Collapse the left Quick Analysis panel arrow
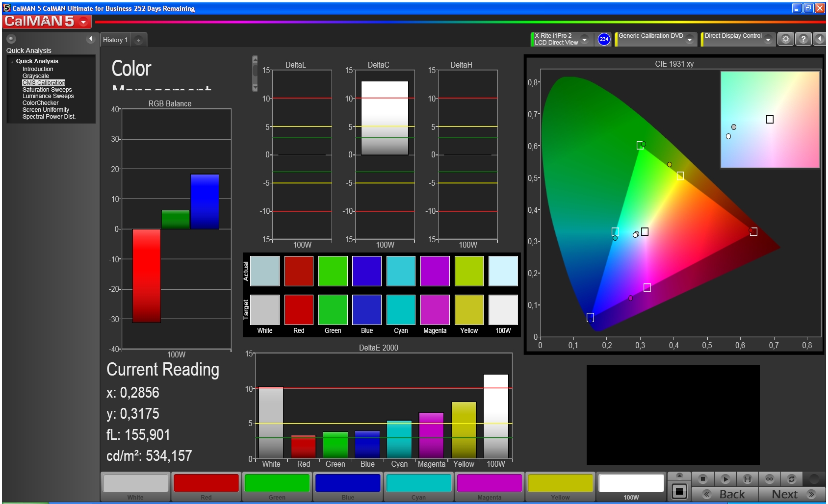The height and width of the screenshot is (504, 828). click(90, 39)
